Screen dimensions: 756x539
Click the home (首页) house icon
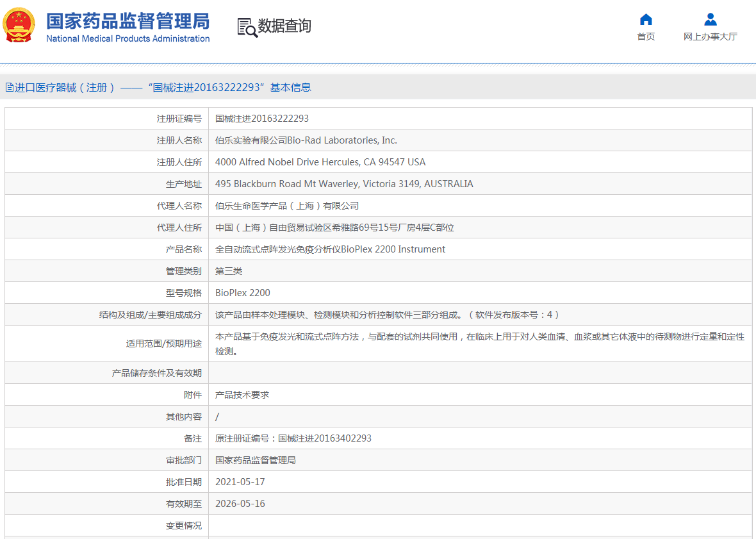646,19
